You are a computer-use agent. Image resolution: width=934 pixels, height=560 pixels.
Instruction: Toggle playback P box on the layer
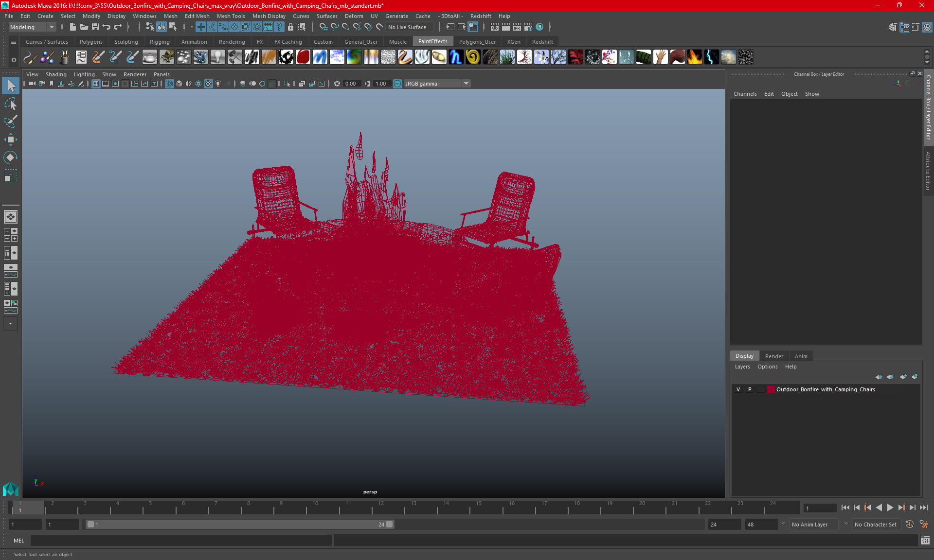(750, 389)
